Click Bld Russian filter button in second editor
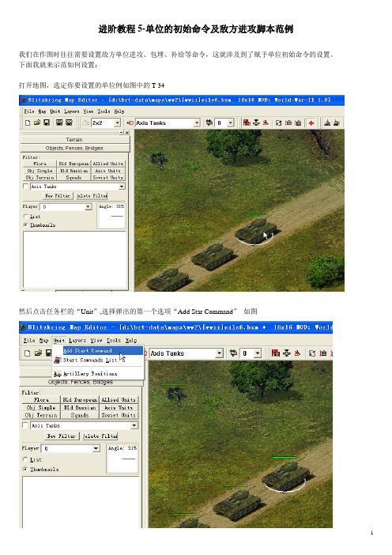Viewport: 392px width, 555px height. point(80,407)
